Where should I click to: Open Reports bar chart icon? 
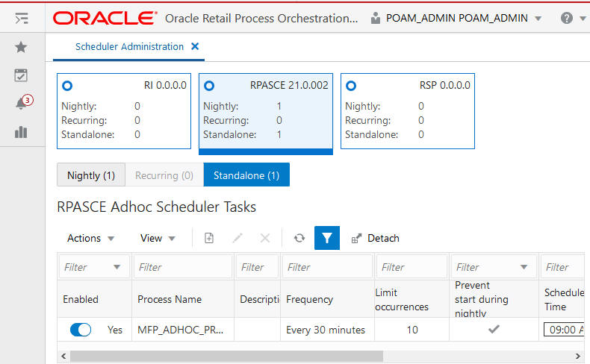click(21, 132)
